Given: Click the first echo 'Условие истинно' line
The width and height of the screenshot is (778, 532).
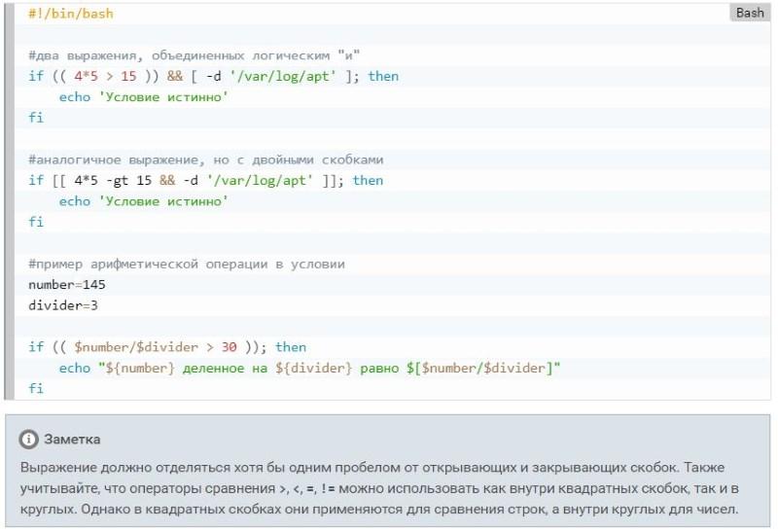Looking at the screenshot, I should coord(143,97).
